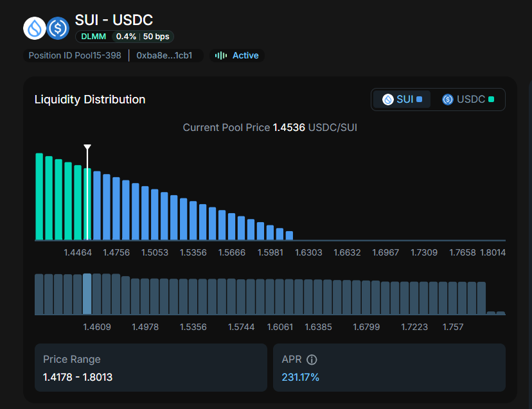
Task: Click the Liquidity Distribution heading
Action: point(90,100)
